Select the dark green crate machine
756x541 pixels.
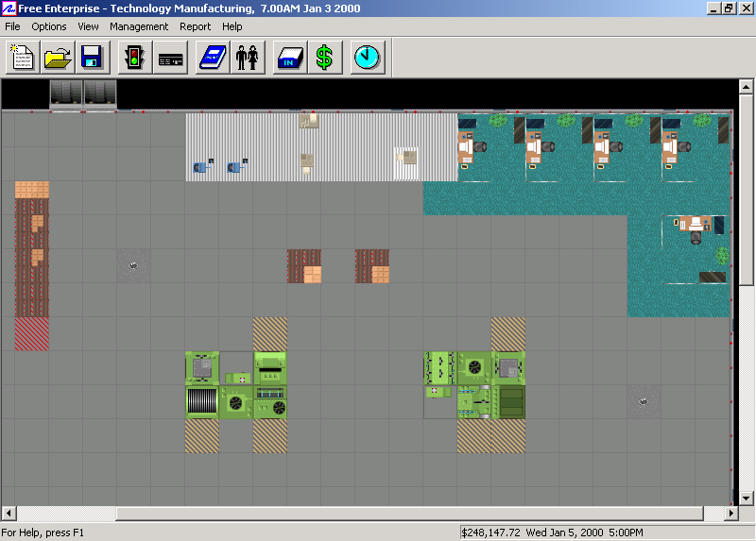point(508,402)
